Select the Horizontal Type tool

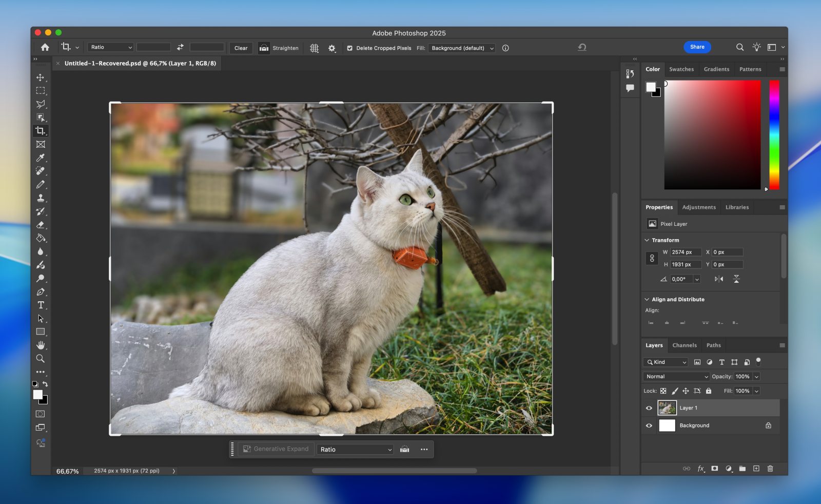[x=41, y=305]
